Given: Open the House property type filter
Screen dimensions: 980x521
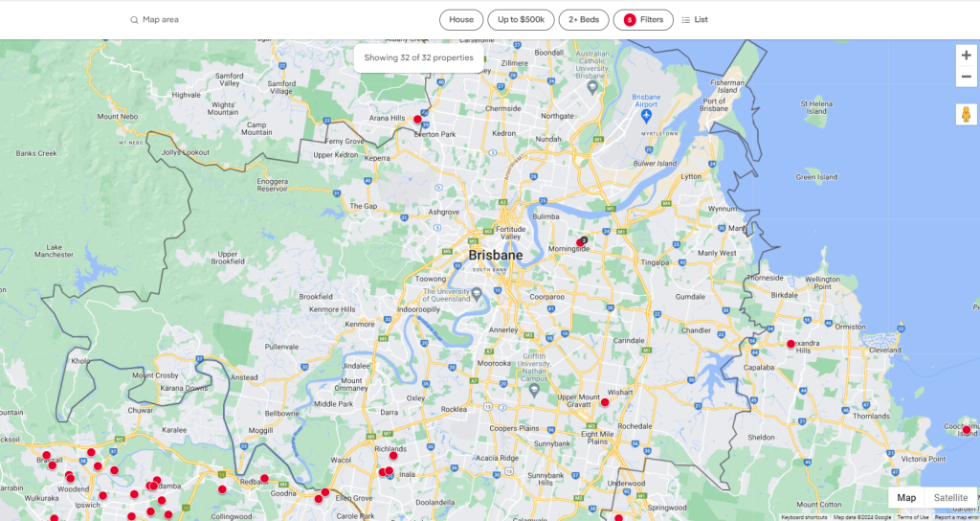Looking at the screenshot, I should [461, 19].
